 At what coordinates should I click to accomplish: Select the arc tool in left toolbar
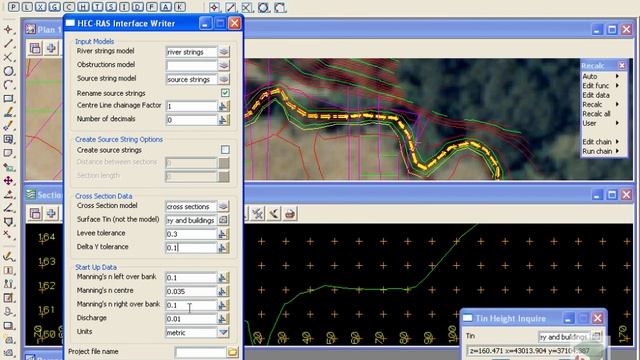click(8, 84)
